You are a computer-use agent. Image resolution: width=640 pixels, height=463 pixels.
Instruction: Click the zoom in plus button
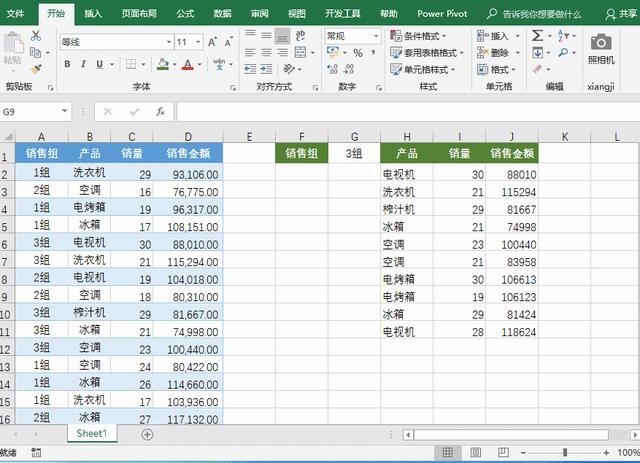pyautogui.click(x=607, y=452)
